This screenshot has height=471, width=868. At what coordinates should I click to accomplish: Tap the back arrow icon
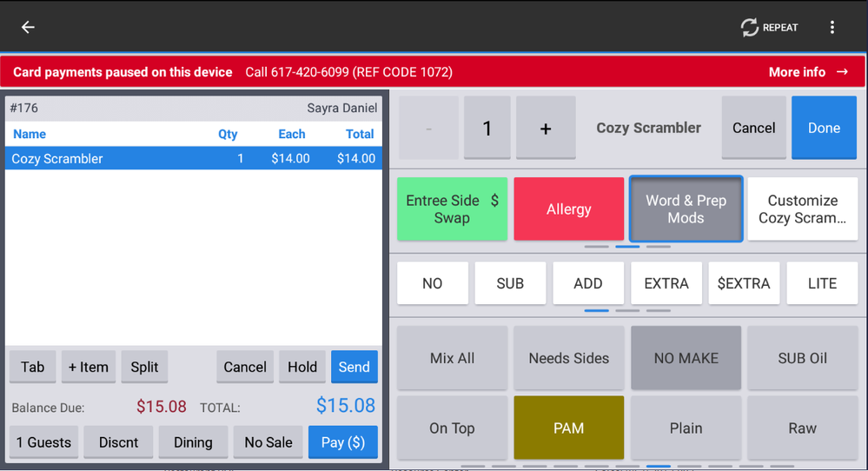[28, 27]
